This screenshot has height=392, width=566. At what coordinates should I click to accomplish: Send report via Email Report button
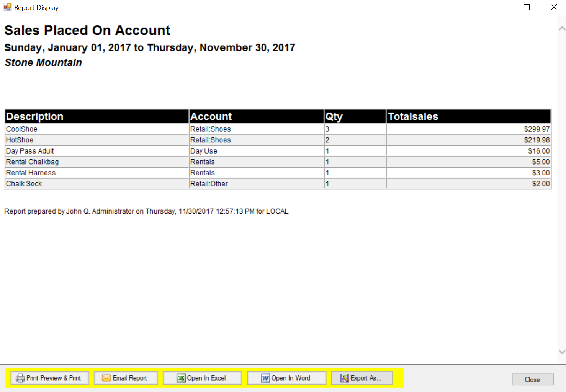(x=126, y=378)
